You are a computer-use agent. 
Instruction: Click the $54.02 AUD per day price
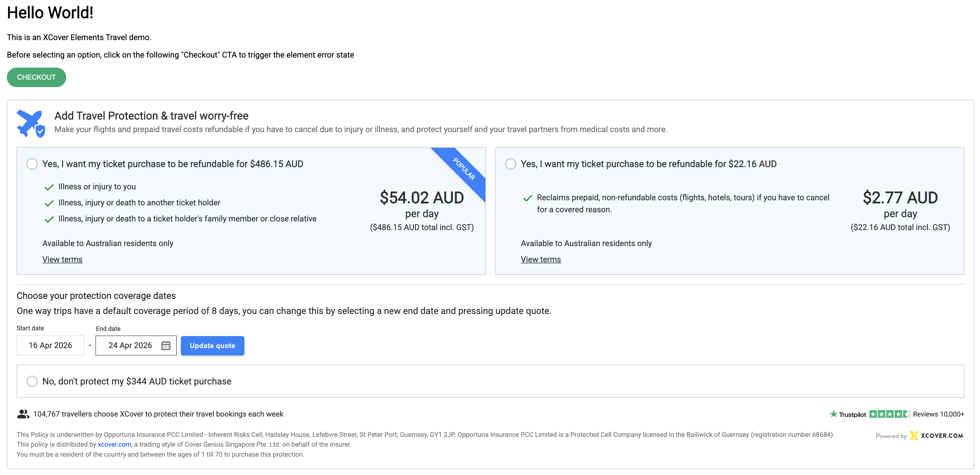click(x=422, y=204)
